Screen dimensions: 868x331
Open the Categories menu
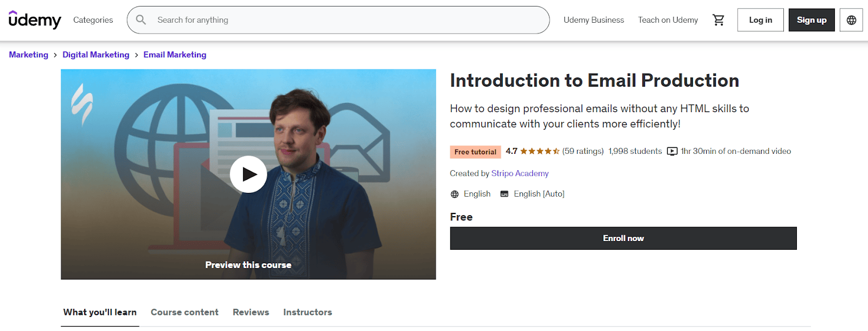tap(93, 20)
